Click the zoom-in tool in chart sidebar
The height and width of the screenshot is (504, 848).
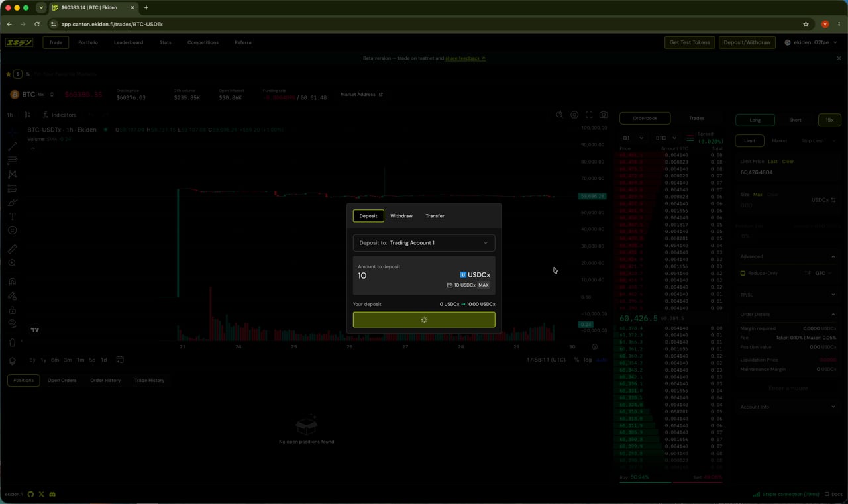pyautogui.click(x=12, y=263)
